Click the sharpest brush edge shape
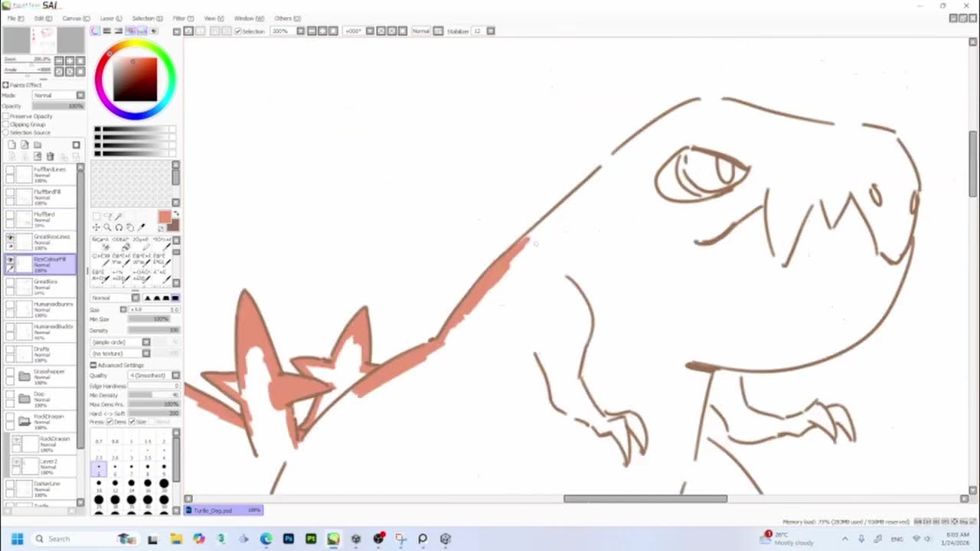This screenshot has height=551, width=980. pyautogui.click(x=175, y=298)
